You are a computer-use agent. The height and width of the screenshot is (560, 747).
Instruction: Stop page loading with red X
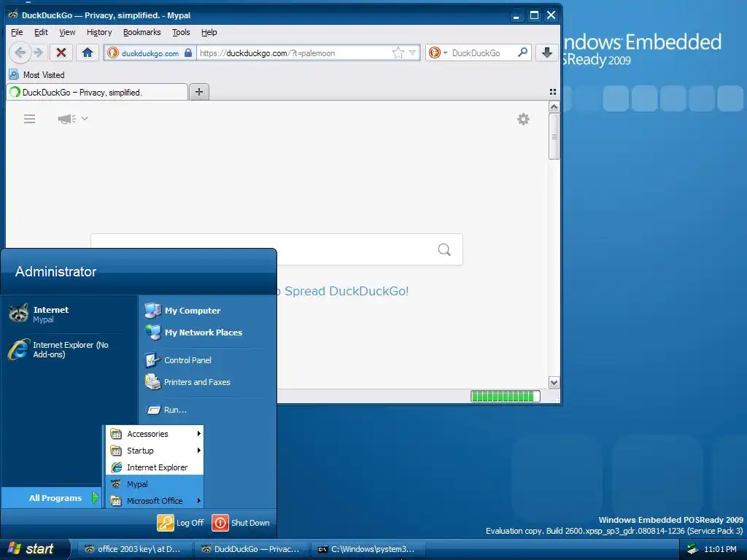click(x=61, y=52)
